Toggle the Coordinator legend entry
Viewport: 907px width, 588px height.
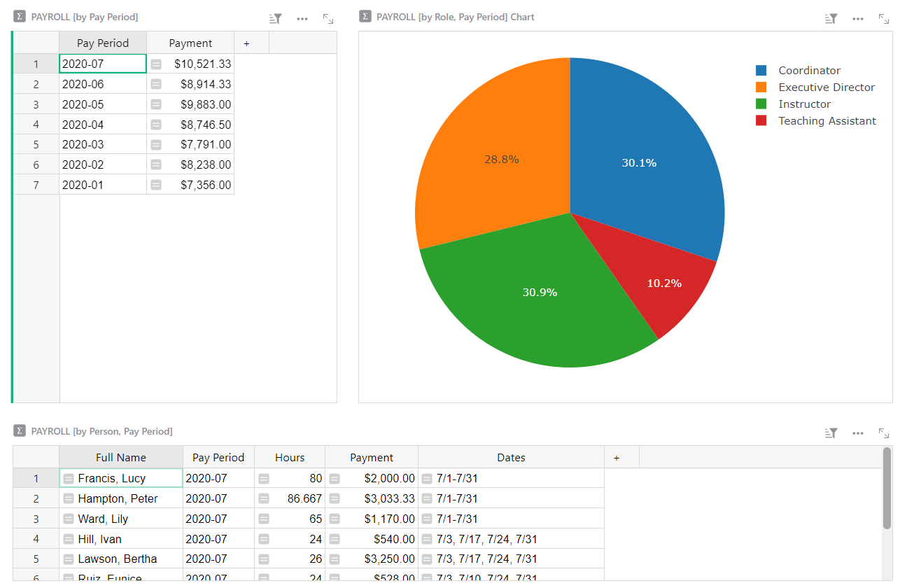pyautogui.click(x=809, y=71)
